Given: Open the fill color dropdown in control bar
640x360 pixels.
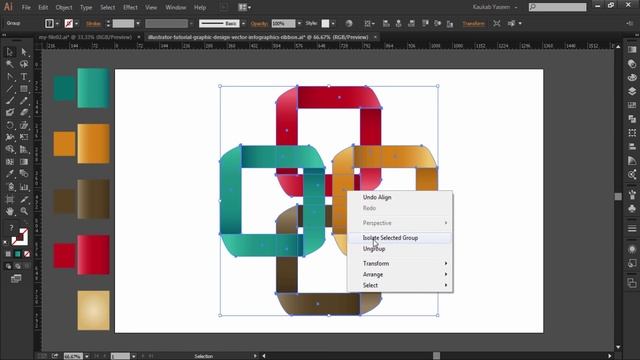Looking at the screenshot, I should click(57, 24).
